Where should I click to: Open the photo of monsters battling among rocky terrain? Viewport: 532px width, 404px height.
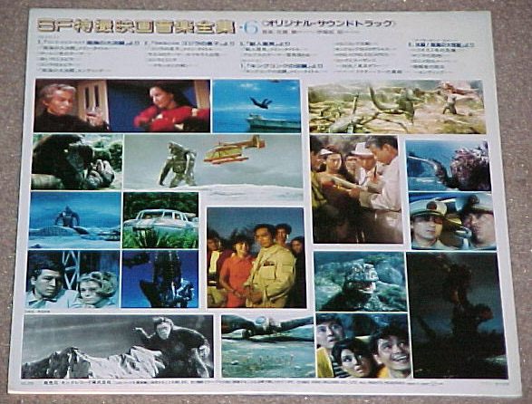tap(396, 107)
